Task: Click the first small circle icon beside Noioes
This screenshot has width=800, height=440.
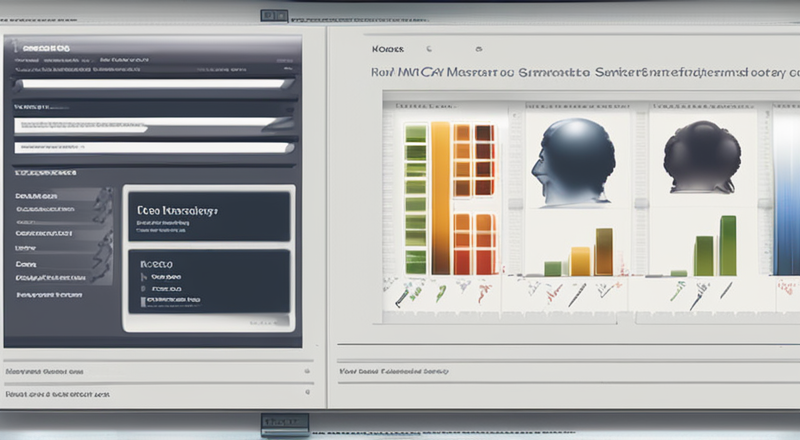Action: click(428, 47)
